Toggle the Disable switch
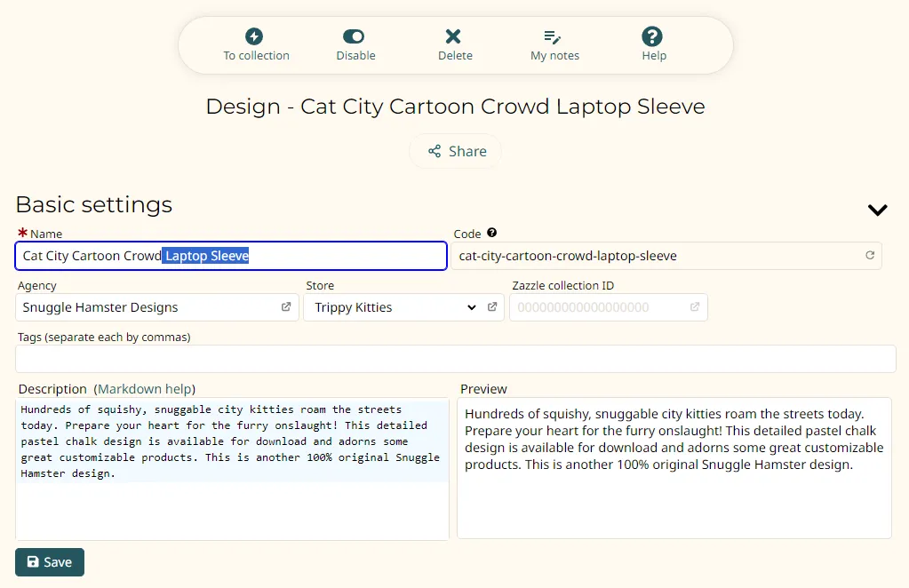Viewport: 909px width, 588px height. coord(354,36)
